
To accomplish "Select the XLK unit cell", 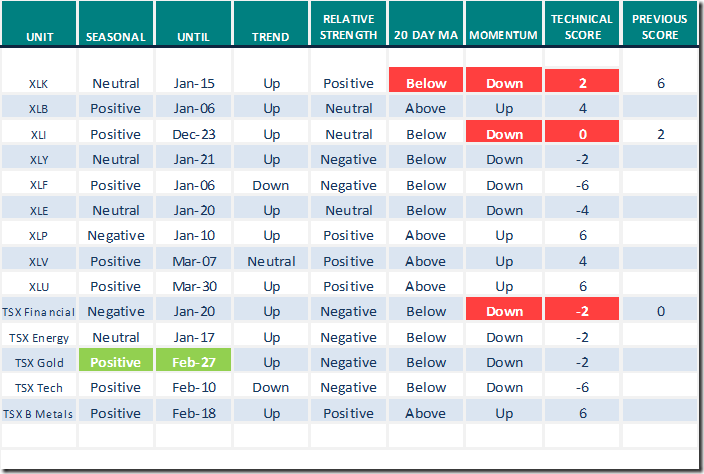I will 38,83.
